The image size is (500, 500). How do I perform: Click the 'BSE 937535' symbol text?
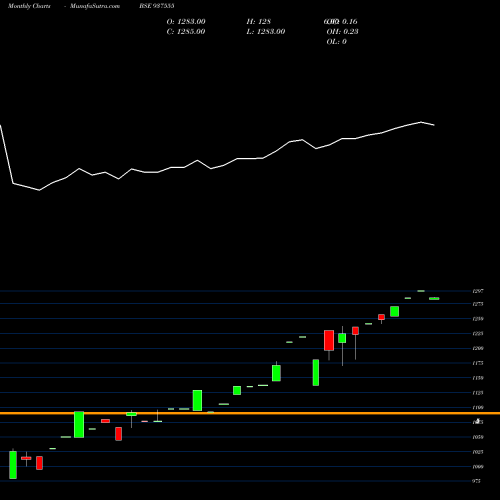click(157, 6)
